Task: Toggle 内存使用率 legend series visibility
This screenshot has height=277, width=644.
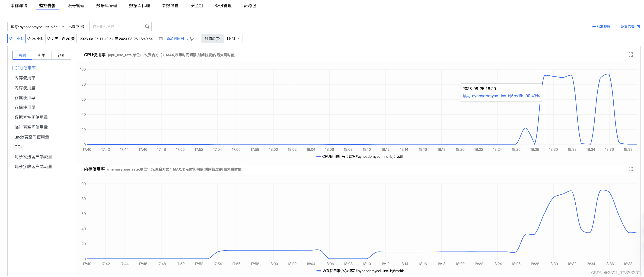Action: pyautogui.click(x=360, y=271)
